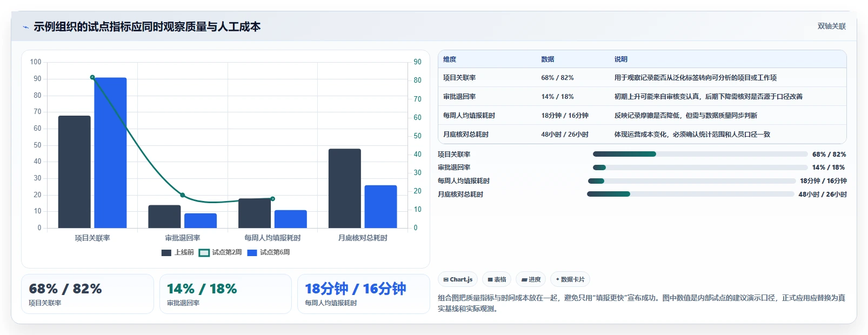Click the dark bar for 月底核对总耗时
The height and width of the screenshot is (335, 868).
click(345, 188)
